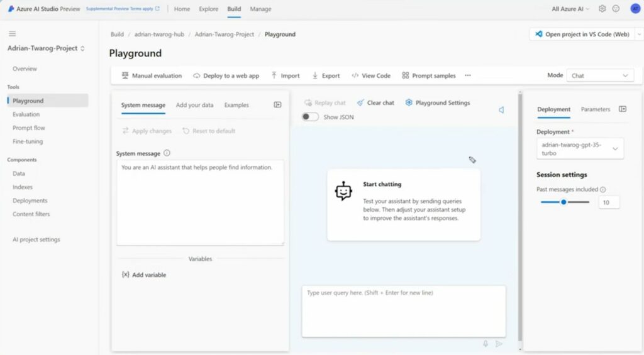
Task: Click the hamburger menu icon in sidebar
Action: [x=13, y=33]
